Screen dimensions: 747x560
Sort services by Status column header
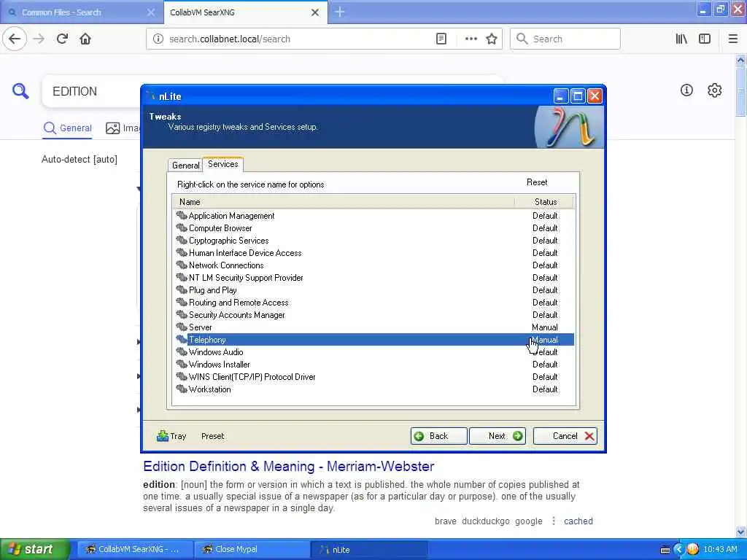coord(545,202)
